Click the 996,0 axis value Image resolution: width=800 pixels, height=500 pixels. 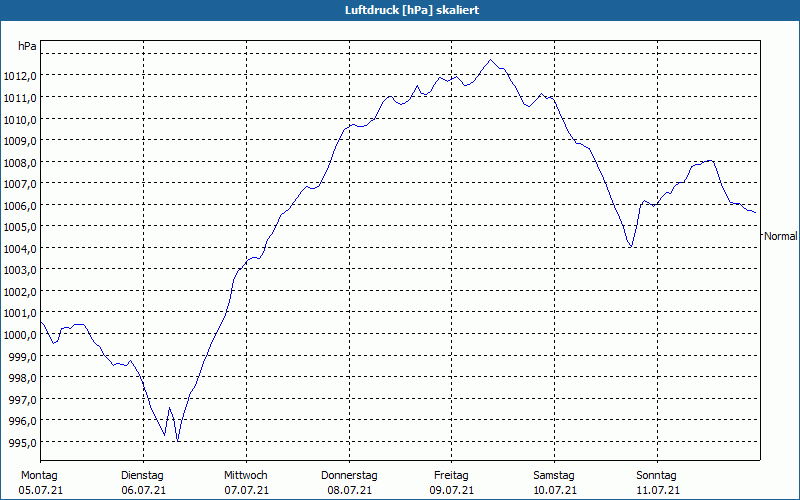[x=22, y=421]
